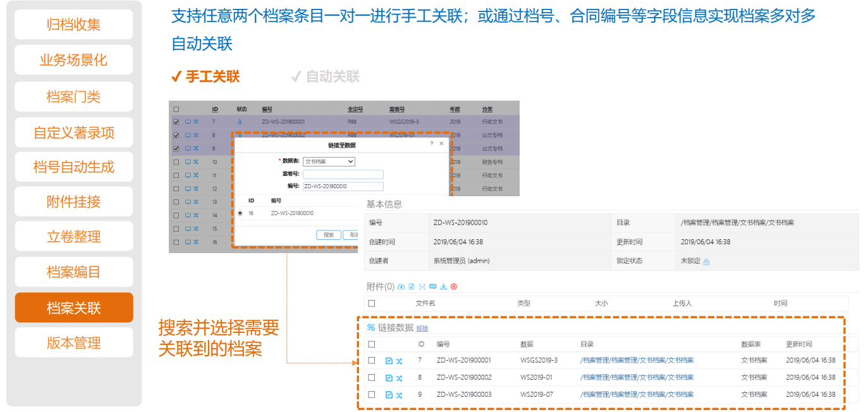Click the view monitor icon in row ID 7
868x412 pixels.
188,122
